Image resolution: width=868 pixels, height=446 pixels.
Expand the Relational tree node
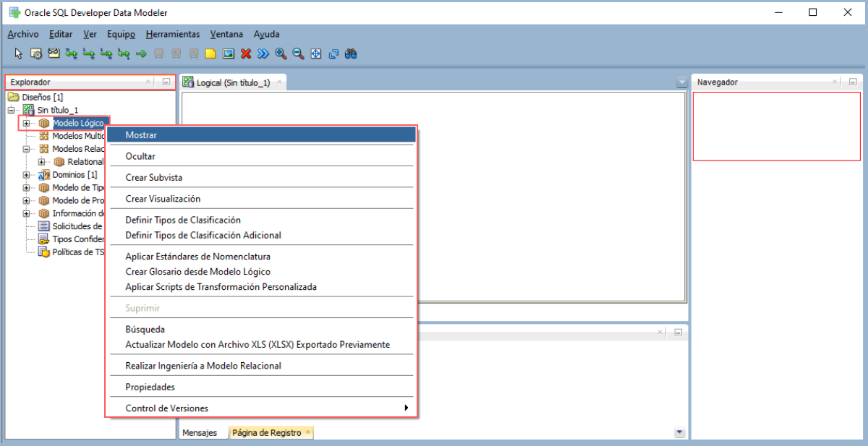pos(41,162)
